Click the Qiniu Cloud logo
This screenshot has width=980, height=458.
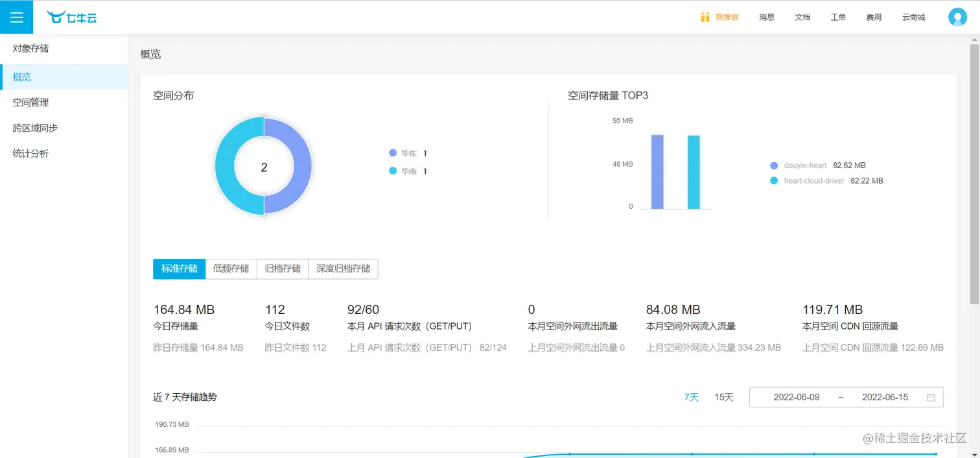click(72, 18)
